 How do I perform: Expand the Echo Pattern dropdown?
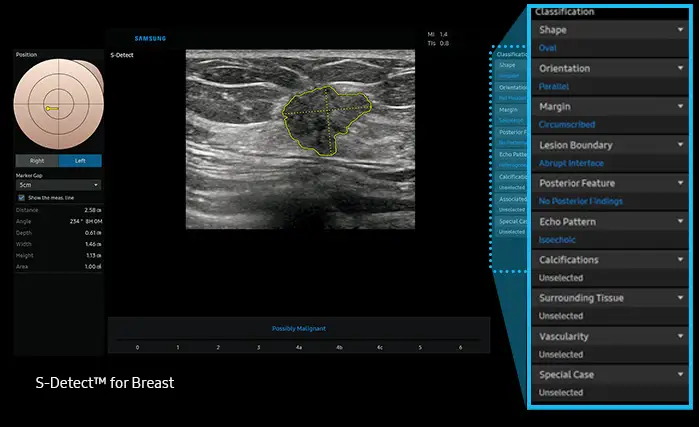[610, 222]
